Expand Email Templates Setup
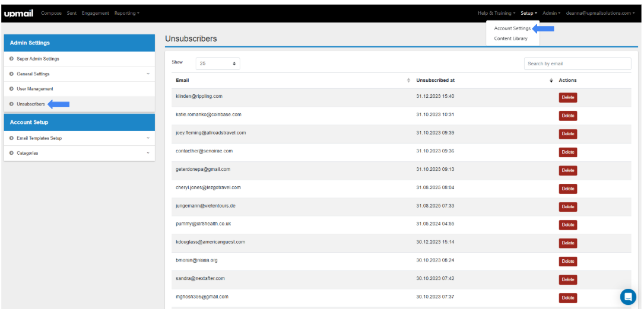 pyautogui.click(x=80, y=138)
